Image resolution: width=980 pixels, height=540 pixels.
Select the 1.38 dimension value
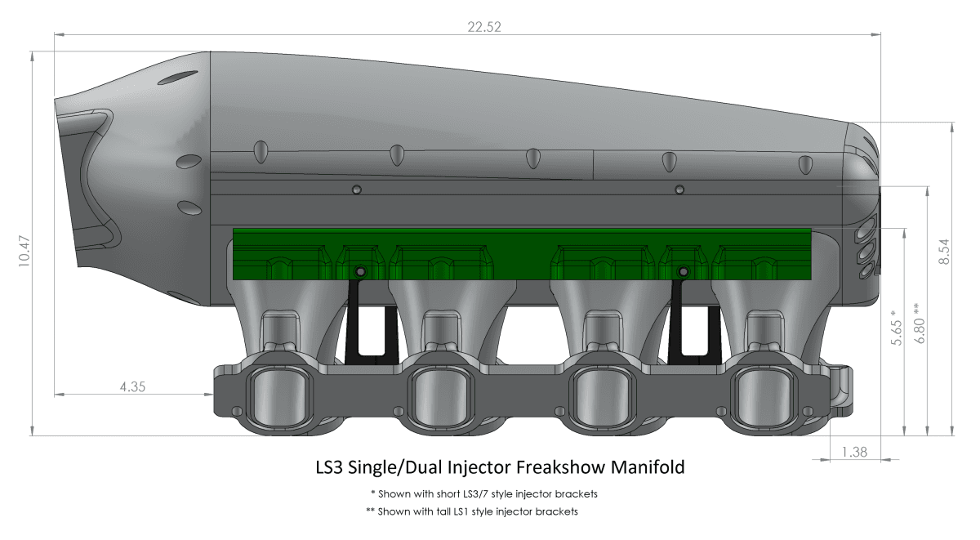coord(853,452)
